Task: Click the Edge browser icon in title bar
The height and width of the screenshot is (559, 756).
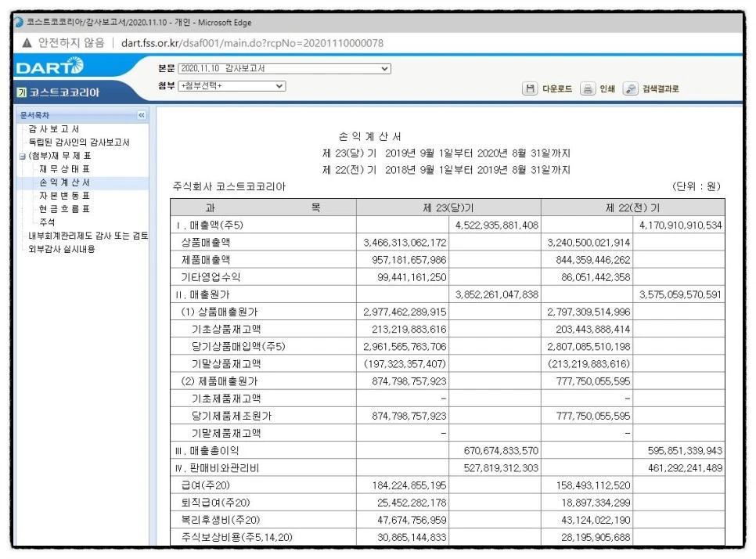Action: click(19, 22)
